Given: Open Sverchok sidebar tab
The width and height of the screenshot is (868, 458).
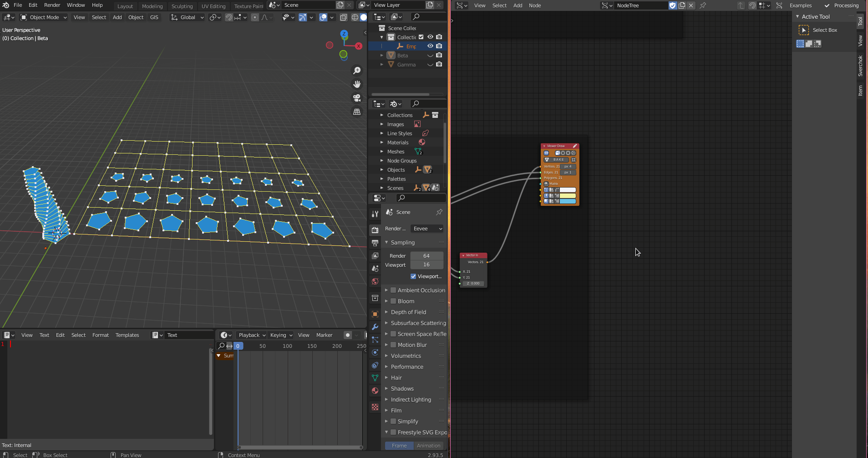Looking at the screenshot, I should 860,66.
